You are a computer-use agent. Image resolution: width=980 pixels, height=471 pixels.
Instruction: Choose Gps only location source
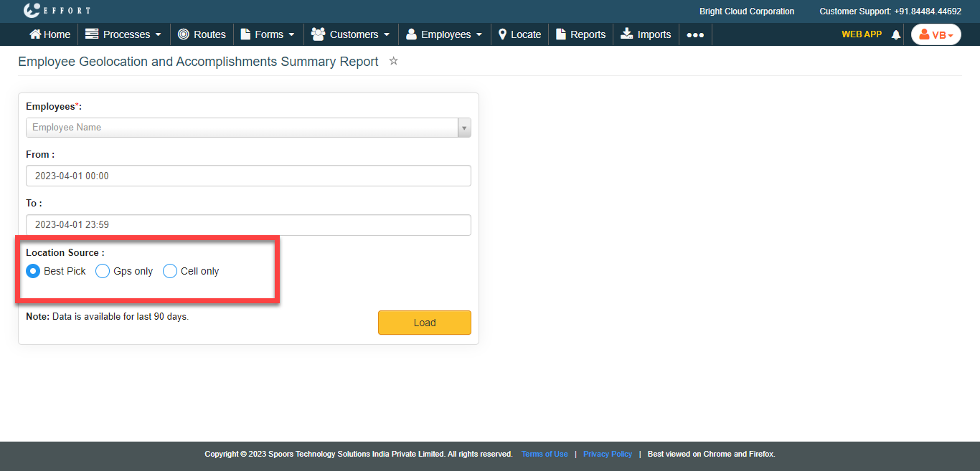click(x=103, y=271)
